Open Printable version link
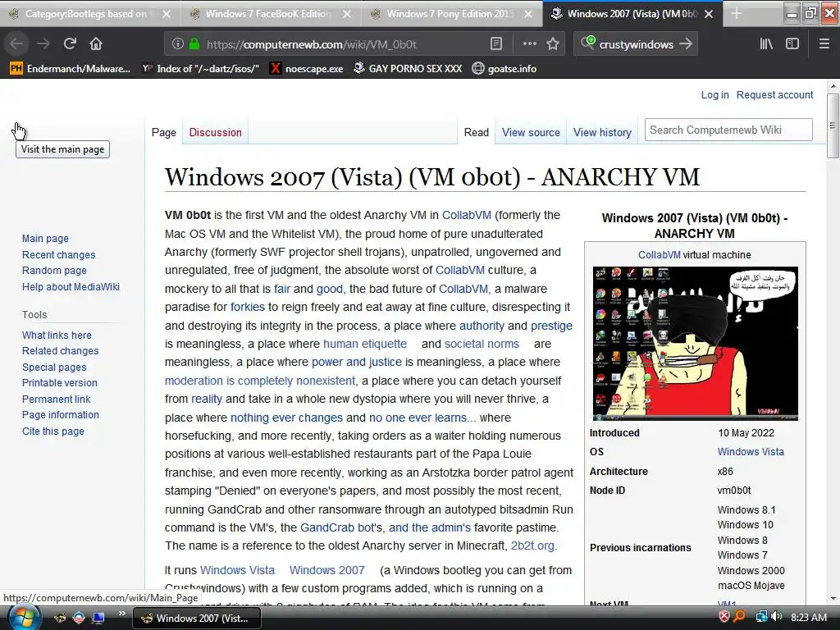840x630 pixels. click(x=59, y=383)
